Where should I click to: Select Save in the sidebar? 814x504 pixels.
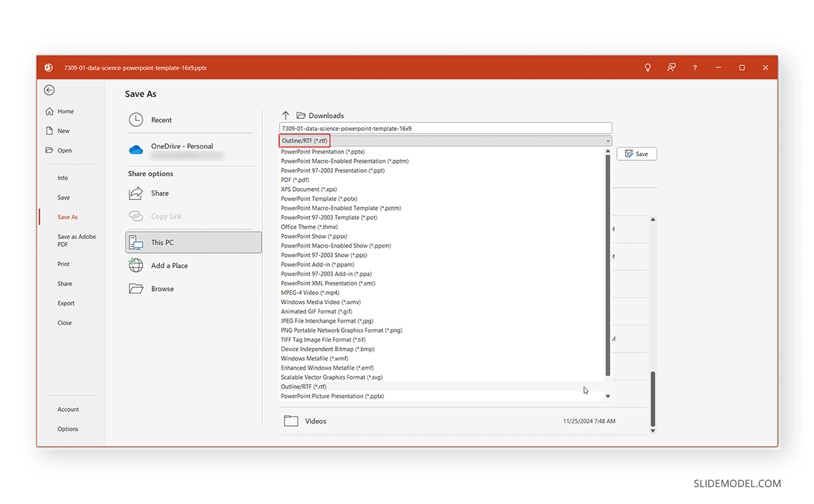coord(64,197)
